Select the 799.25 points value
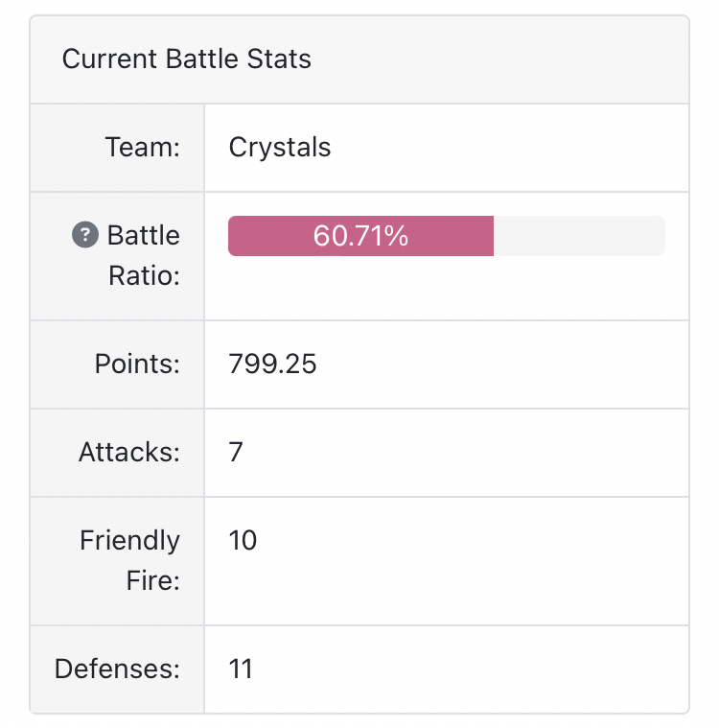The image size is (719, 728). [272, 364]
